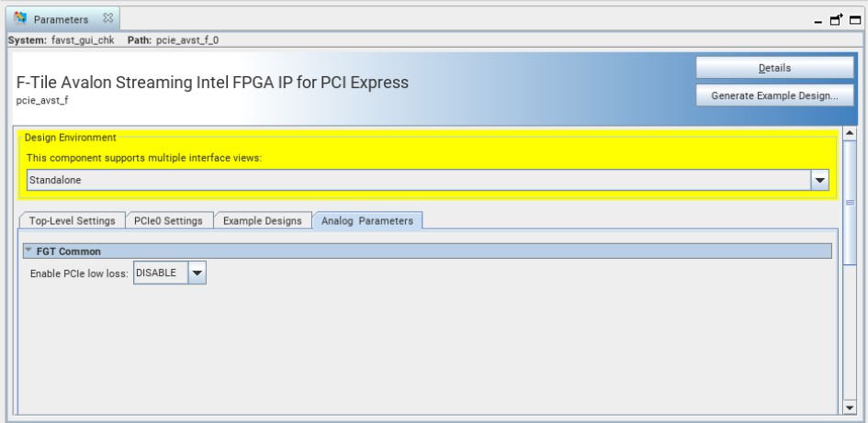Select the Standalone combo box field
Viewport: 868px width, 423px height.
pos(419,180)
